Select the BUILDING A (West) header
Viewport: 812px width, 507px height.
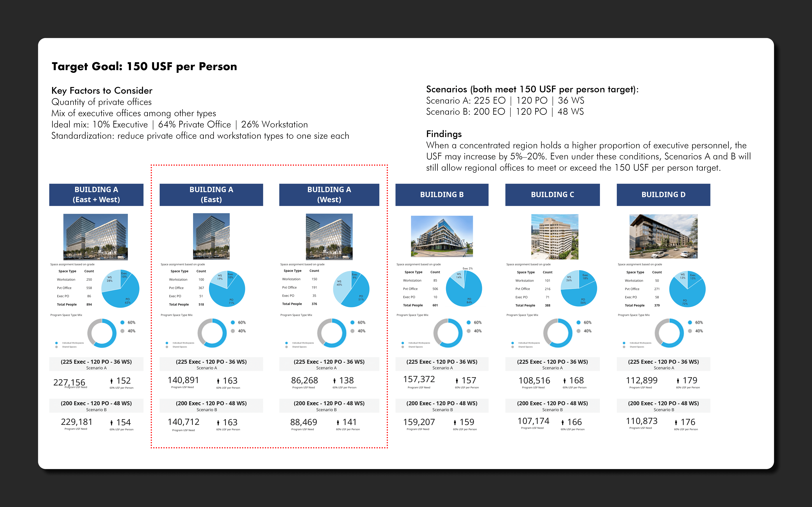[329, 195]
